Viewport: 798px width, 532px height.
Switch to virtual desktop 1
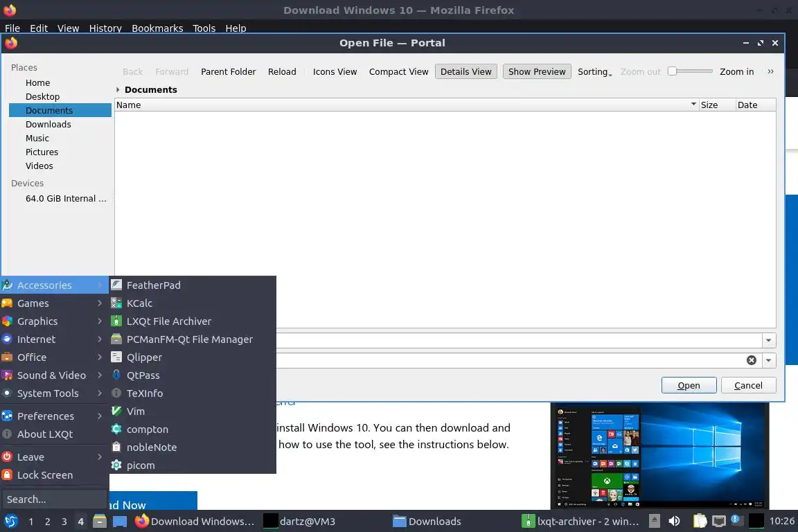coord(31,522)
